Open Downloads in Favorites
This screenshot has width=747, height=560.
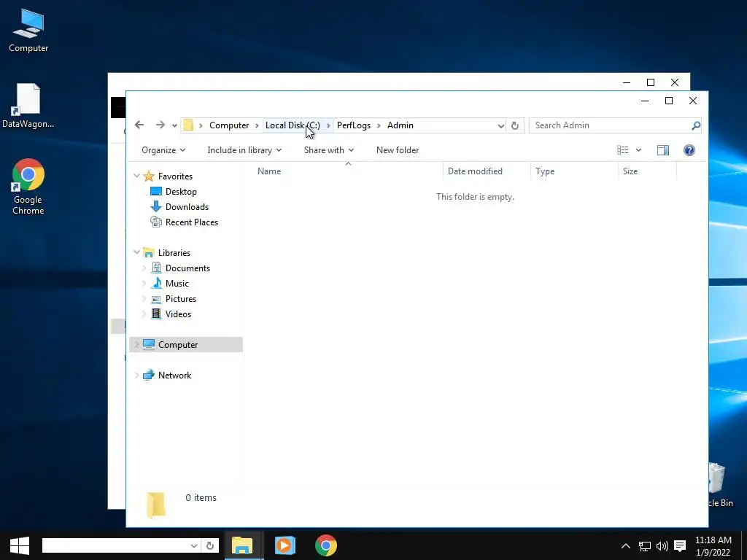[187, 206]
